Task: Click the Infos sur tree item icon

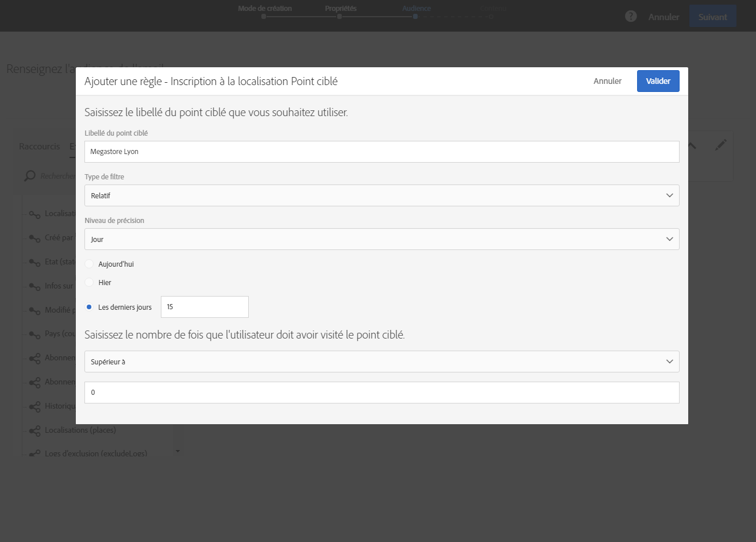Action: pos(34,286)
